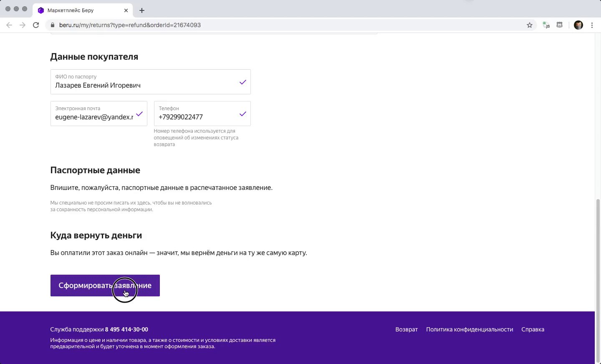This screenshot has height=364, width=601.
Task: Open the Chrome three-dot menu
Action: [x=592, y=25]
